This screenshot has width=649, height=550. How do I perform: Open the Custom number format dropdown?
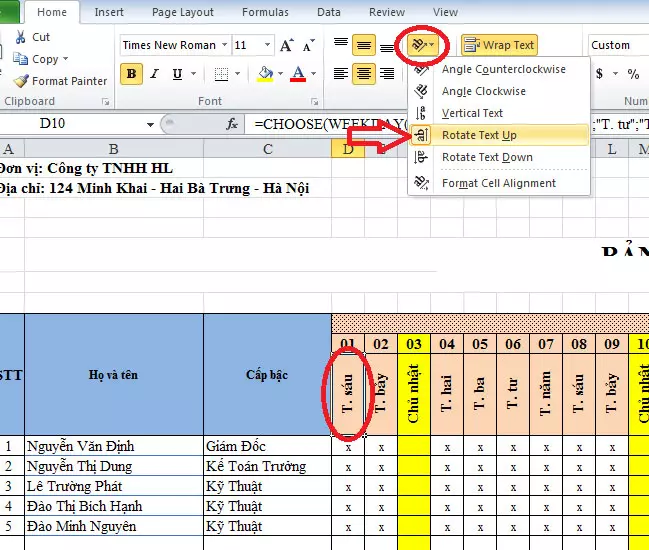[618, 45]
